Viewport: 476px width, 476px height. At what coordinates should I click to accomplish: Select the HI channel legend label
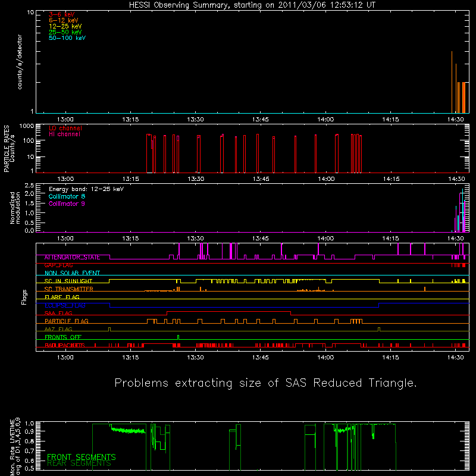click(x=64, y=134)
